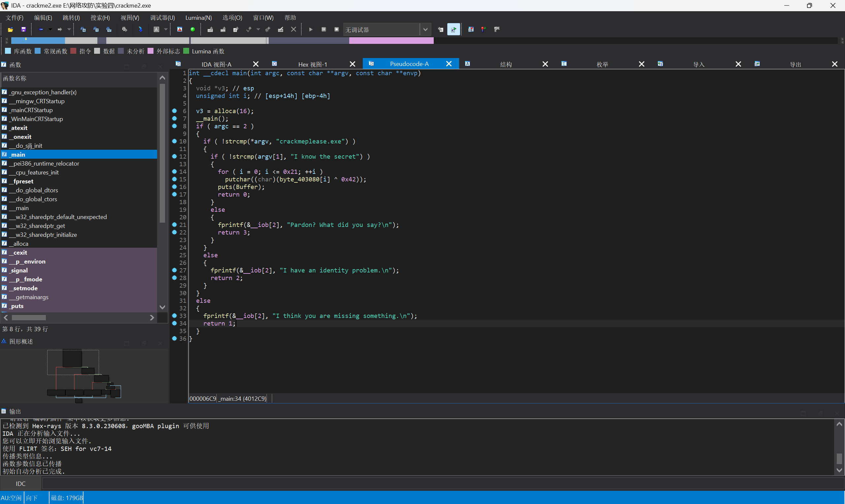Click the highlighted pseudocode sync icon
The width and height of the screenshot is (845, 504).
coord(453,30)
